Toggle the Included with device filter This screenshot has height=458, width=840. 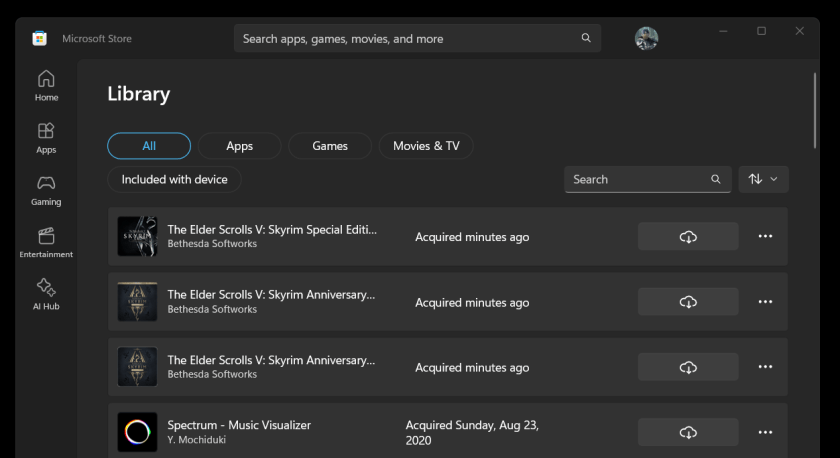[x=174, y=180]
